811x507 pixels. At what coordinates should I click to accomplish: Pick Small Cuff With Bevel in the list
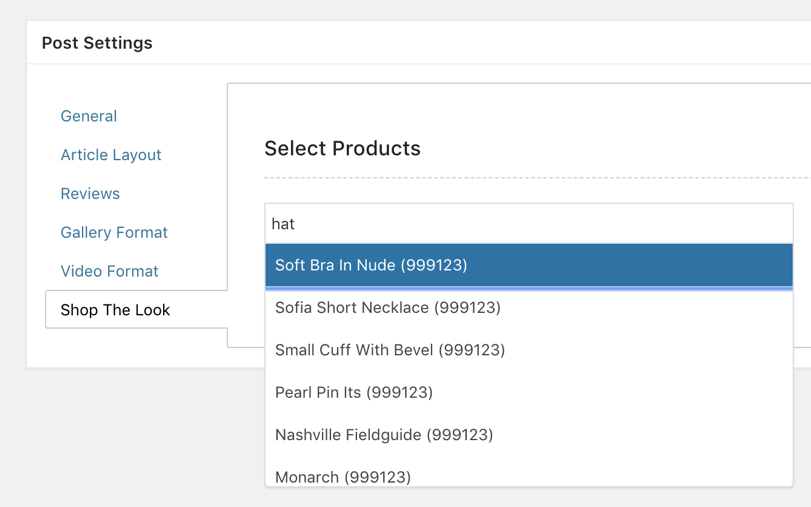(x=529, y=350)
